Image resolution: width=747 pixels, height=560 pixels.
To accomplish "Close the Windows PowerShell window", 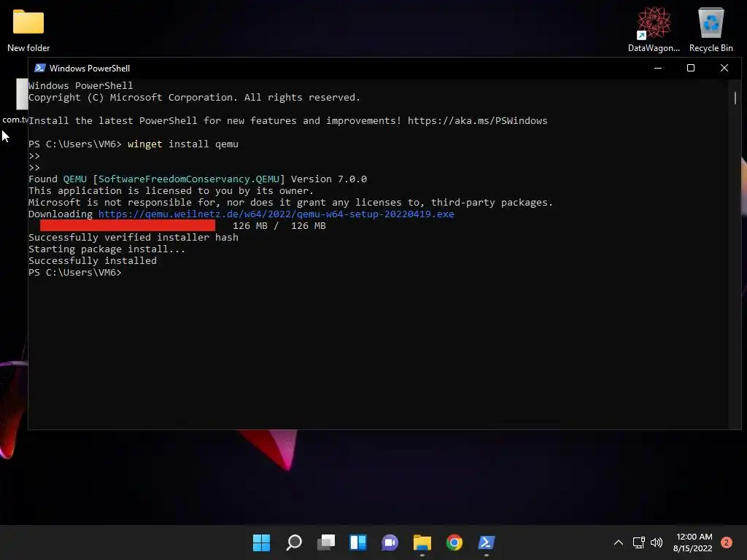I will (x=724, y=68).
